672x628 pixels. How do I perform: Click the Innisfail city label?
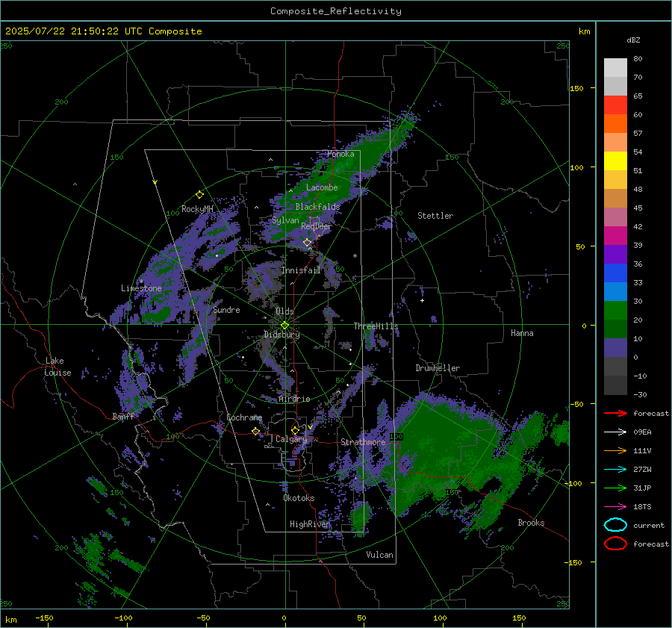tap(301, 270)
